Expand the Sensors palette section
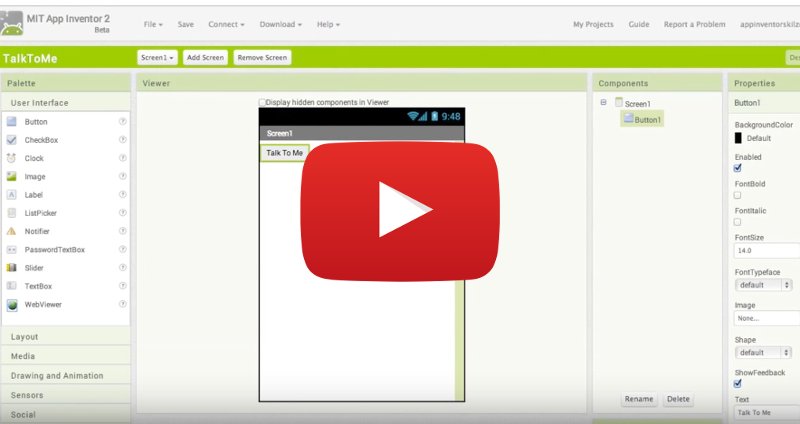 pos(66,395)
